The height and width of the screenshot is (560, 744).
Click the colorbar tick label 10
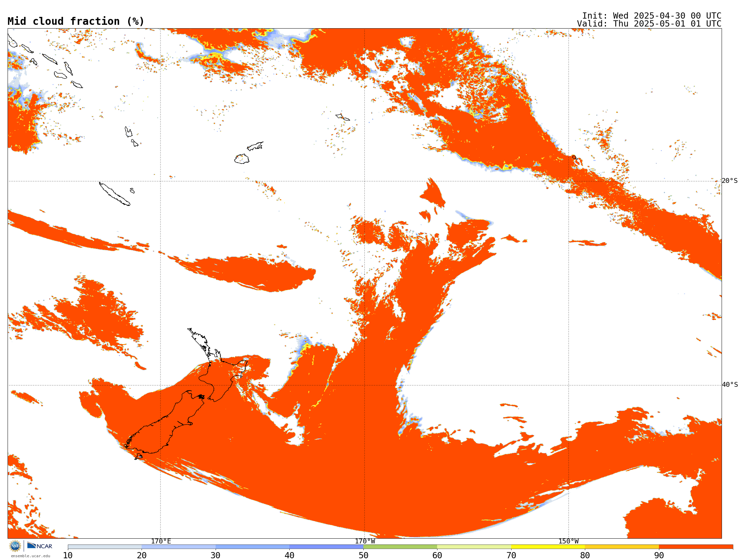pyautogui.click(x=68, y=555)
